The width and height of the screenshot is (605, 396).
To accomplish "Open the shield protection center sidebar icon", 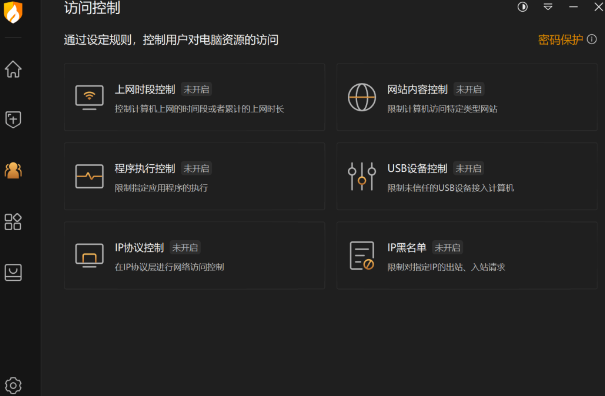I will (13, 119).
